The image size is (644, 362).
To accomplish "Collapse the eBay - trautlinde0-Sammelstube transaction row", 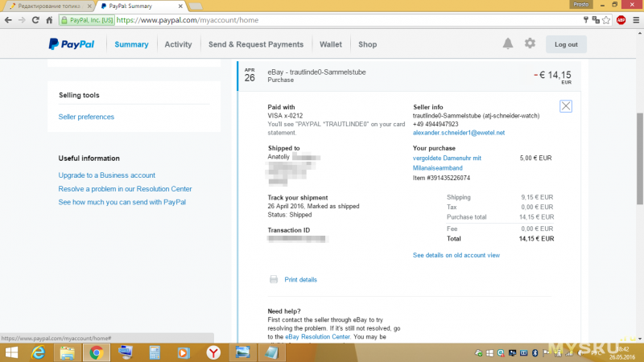I will click(410, 76).
